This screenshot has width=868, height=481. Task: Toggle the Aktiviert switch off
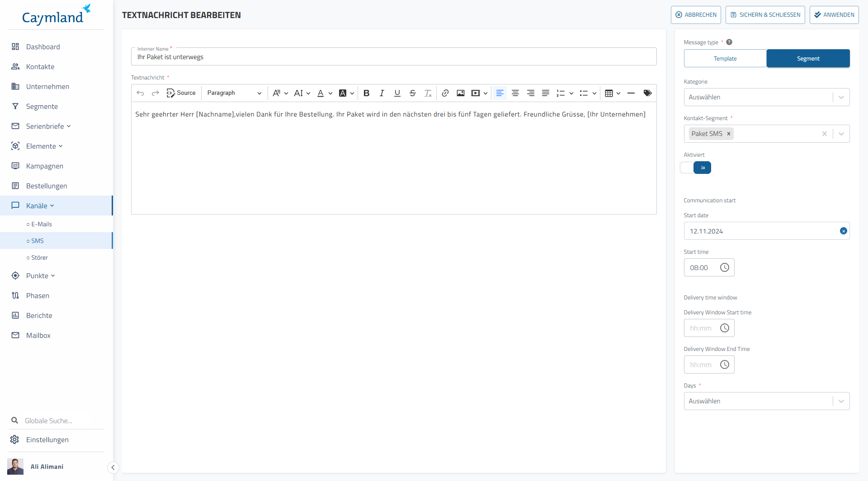click(696, 168)
